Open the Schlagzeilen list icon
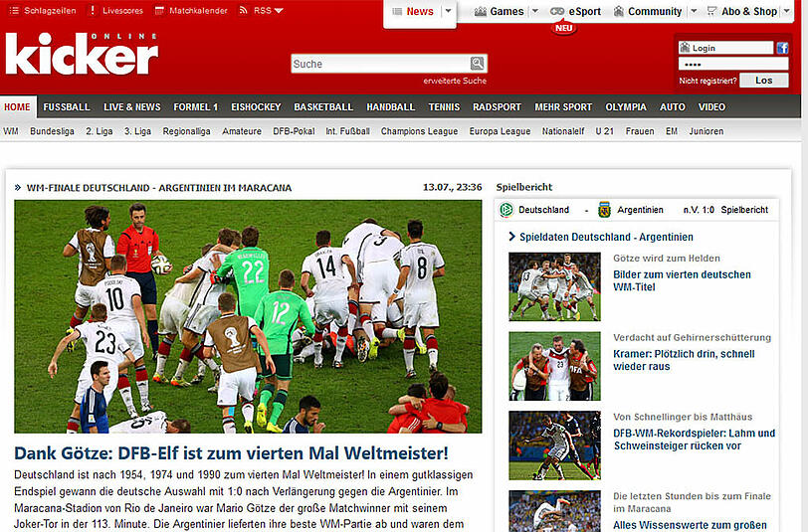The image size is (808, 532). pos(14,10)
